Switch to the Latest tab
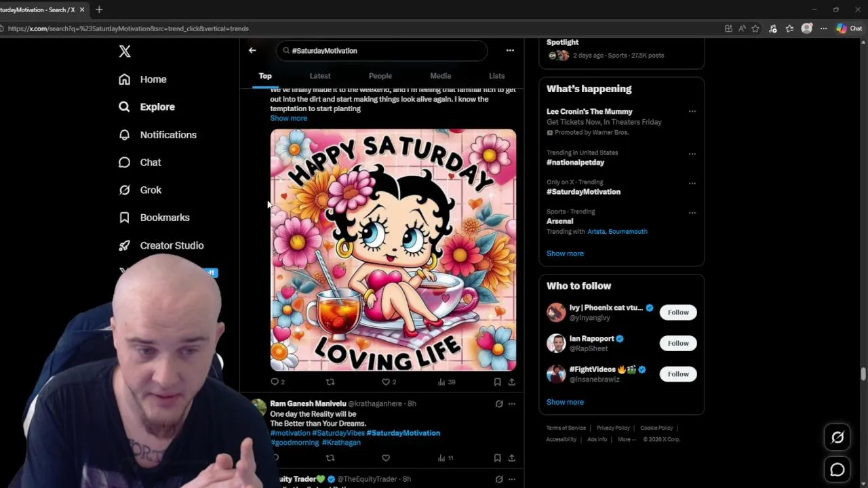 point(320,76)
